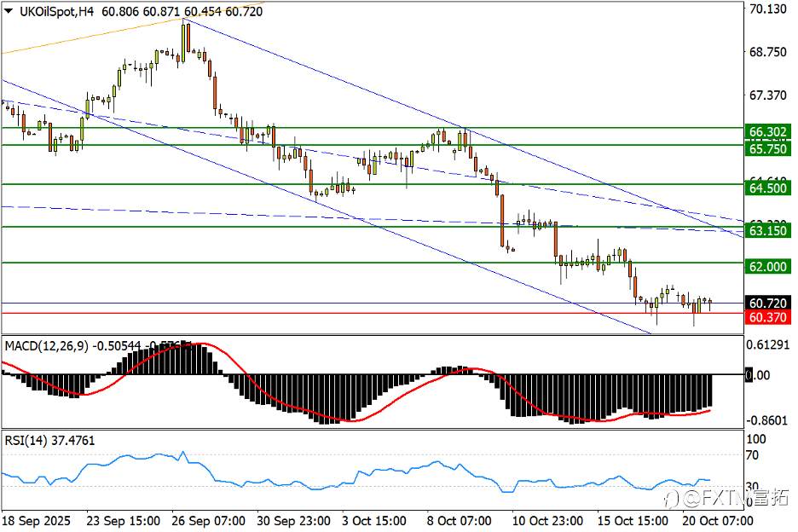Viewport: 798px width, 532px height.
Task: Click the UKOilSpot,H4 symbol title
Action: (56, 11)
